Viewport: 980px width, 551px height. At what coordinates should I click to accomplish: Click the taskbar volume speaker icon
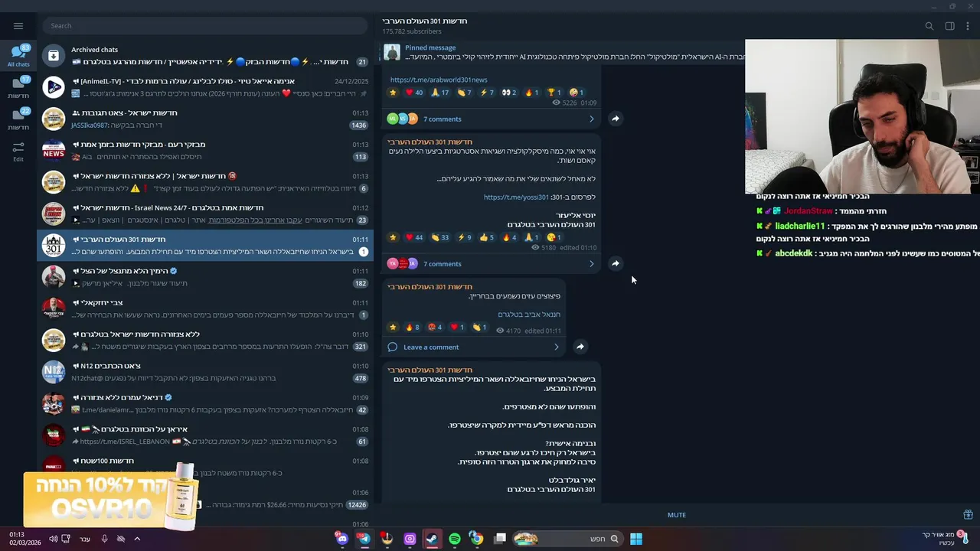pos(53,539)
